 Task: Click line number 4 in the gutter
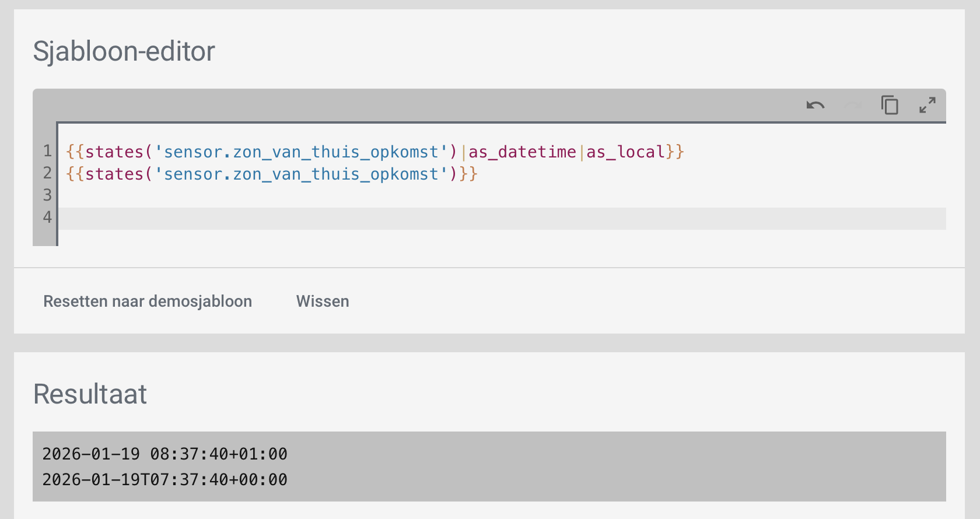(x=47, y=218)
